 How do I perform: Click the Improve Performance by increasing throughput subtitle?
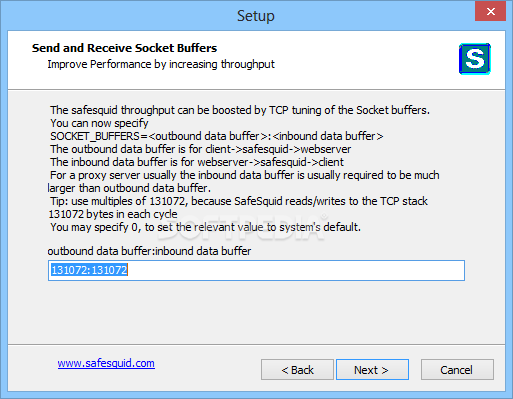point(161,64)
